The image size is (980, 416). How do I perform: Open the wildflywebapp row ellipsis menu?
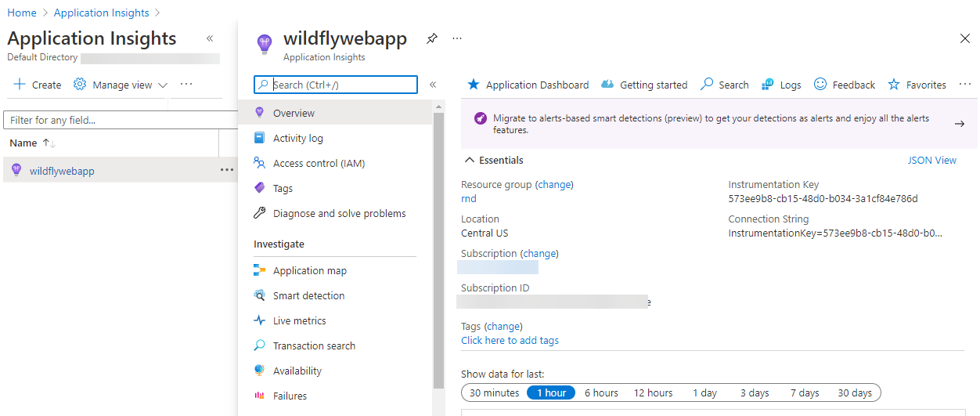[x=227, y=170]
